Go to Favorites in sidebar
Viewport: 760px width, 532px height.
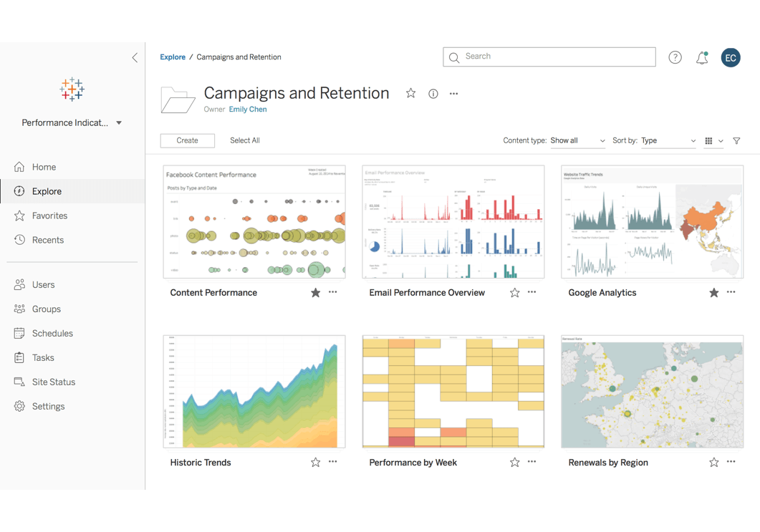click(49, 216)
